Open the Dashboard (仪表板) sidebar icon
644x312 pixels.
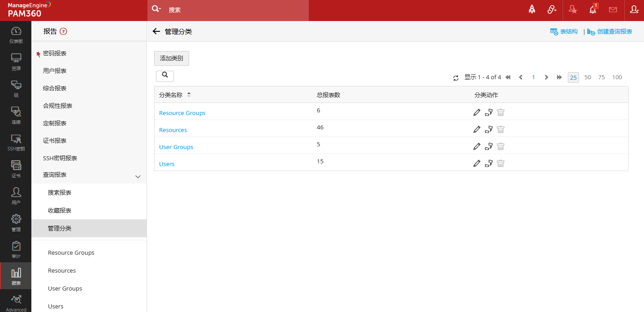[x=16, y=35]
